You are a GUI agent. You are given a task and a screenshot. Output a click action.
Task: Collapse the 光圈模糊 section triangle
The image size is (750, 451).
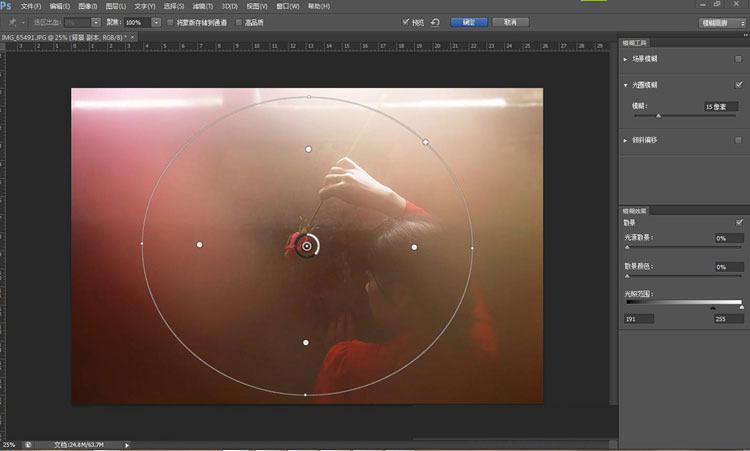coord(626,85)
